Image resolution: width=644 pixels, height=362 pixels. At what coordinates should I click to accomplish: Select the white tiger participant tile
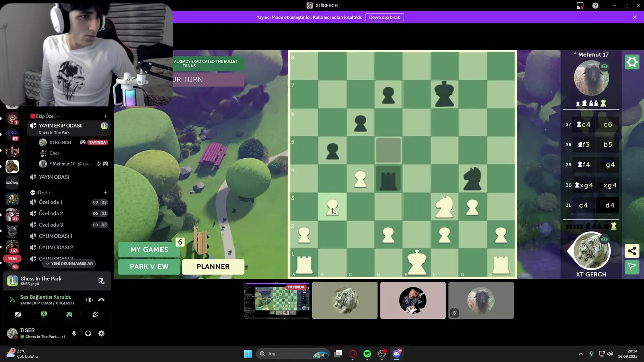(x=345, y=300)
